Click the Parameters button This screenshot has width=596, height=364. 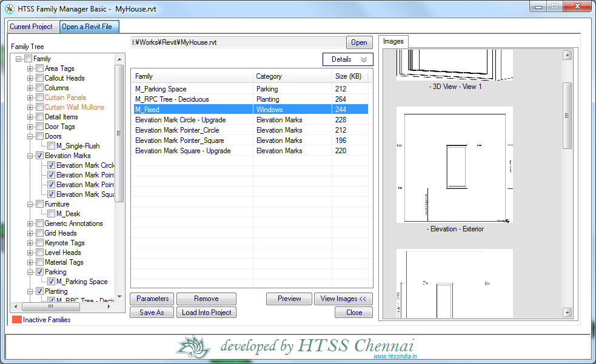(152, 299)
